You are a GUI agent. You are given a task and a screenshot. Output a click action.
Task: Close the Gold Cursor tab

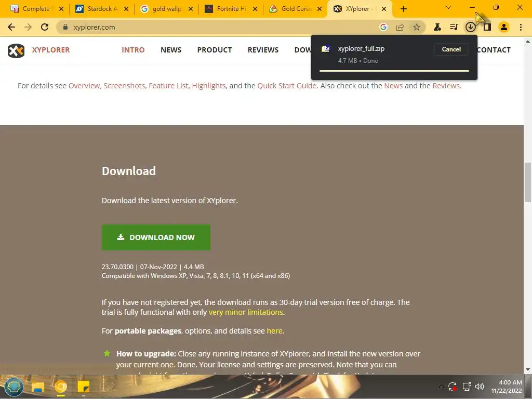pyautogui.click(x=320, y=9)
